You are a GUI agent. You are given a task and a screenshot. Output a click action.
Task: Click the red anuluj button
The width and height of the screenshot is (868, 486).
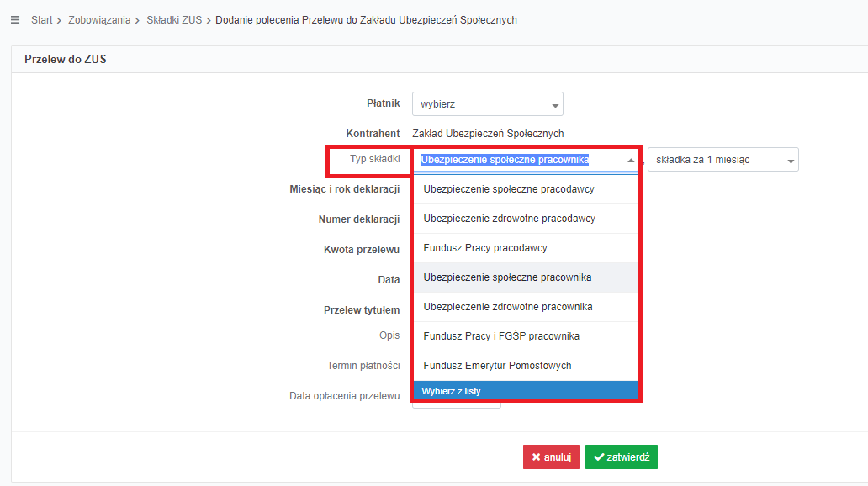(551, 457)
